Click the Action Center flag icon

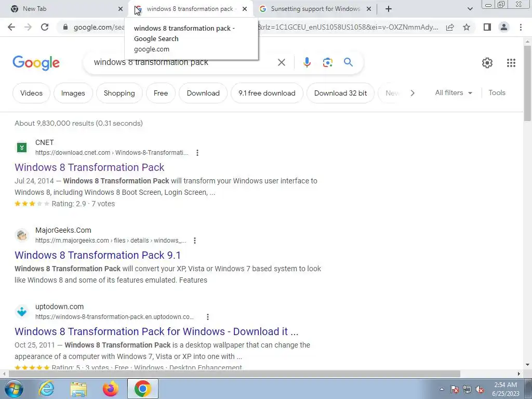(x=454, y=390)
